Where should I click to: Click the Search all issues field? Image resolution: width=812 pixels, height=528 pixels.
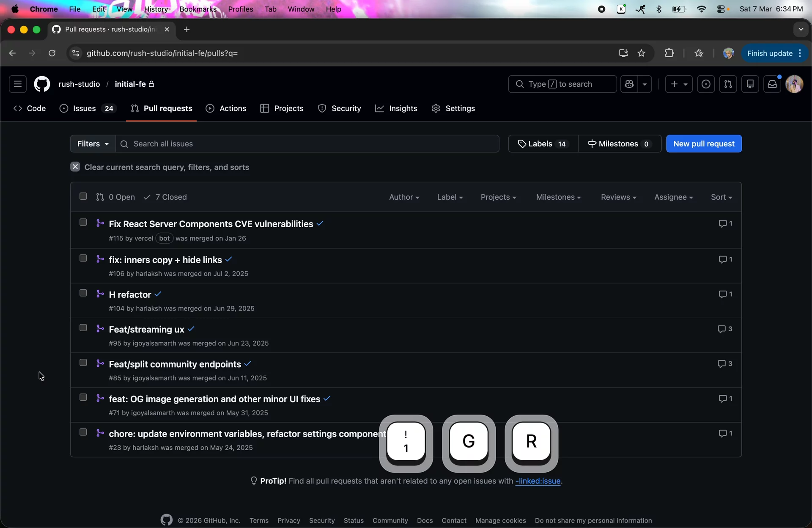[x=296, y=144]
